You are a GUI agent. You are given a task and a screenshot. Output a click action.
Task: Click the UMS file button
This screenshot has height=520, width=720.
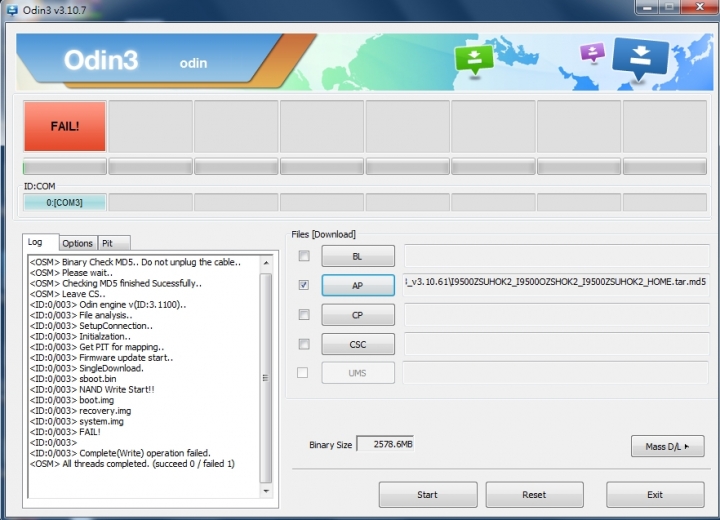tap(358, 373)
